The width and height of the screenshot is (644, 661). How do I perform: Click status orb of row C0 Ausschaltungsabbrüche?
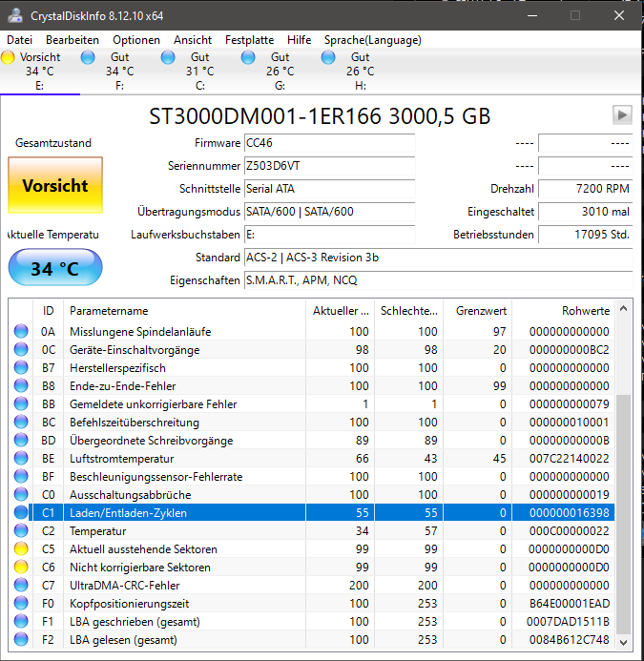coord(21,494)
